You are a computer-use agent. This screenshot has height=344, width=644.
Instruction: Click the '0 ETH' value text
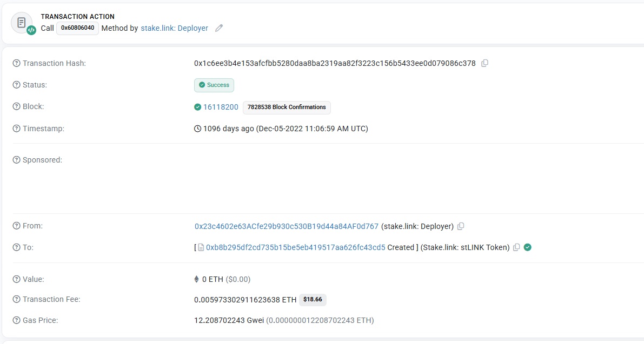[213, 279]
